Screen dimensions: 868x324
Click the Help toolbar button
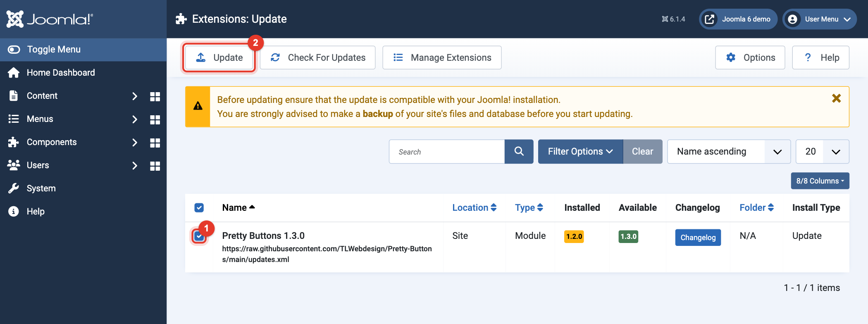pyautogui.click(x=821, y=57)
